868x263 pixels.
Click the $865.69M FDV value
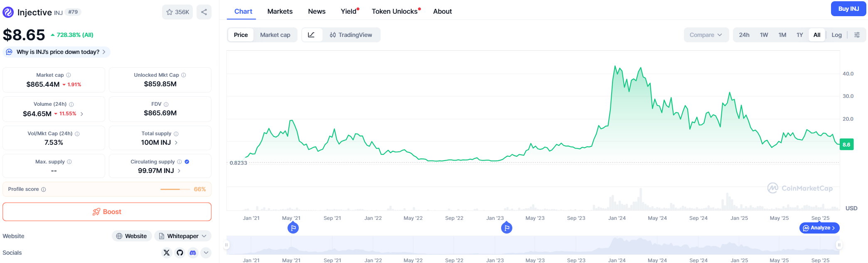pos(160,113)
